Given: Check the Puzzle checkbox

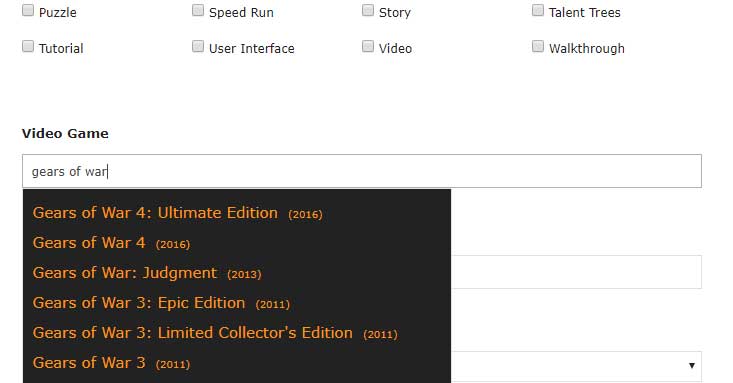Looking at the screenshot, I should [x=28, y=11].
